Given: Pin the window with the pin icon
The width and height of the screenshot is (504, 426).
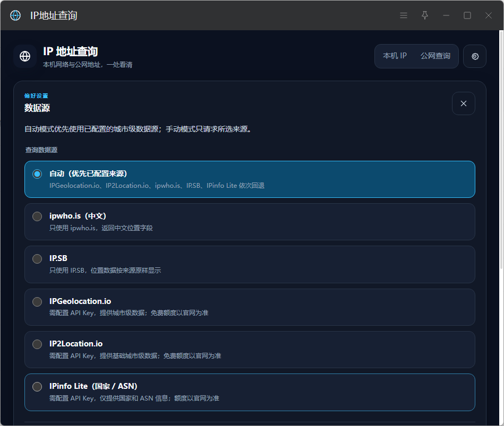Looking at the screenshot, I should (x=425, y=15).
